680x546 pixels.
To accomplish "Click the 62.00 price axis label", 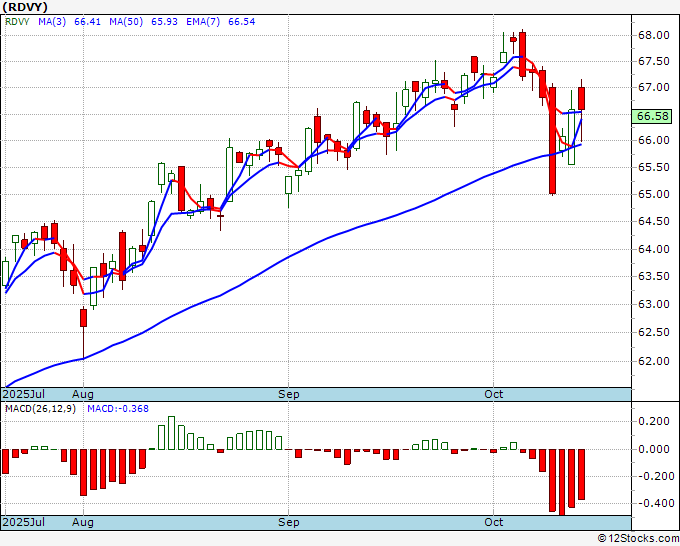I will 654,361.
